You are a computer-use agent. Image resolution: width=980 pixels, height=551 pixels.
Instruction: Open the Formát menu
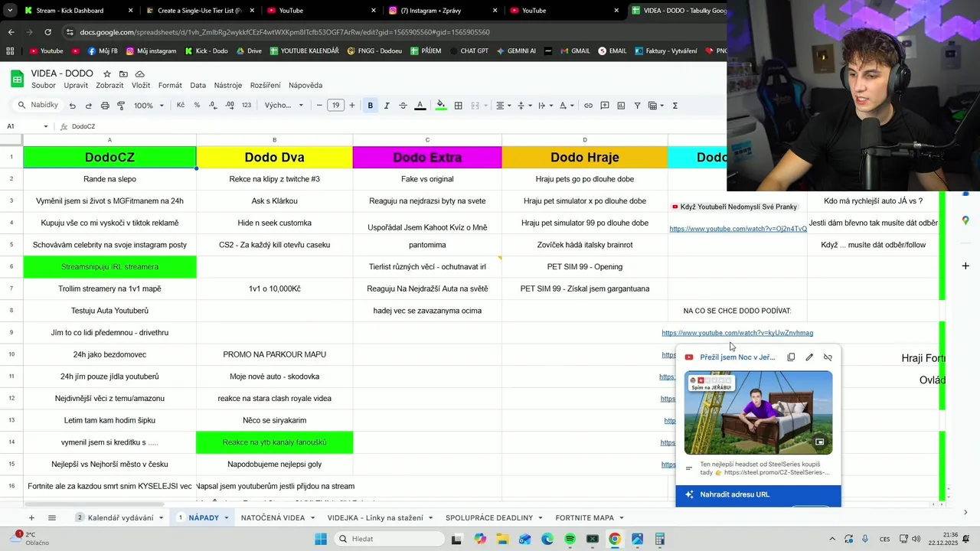(170, 85)
